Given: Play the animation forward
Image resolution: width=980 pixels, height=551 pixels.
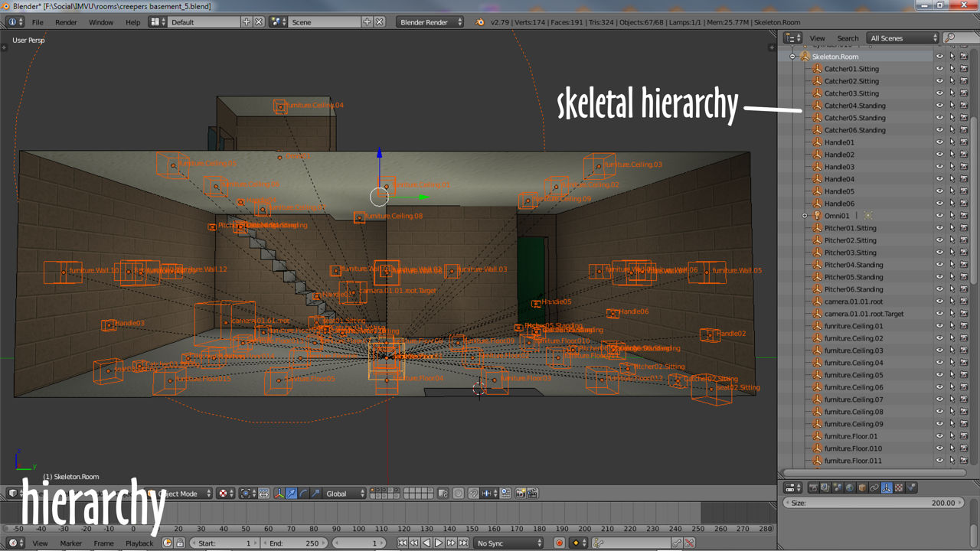Looking at the screenshot, I should [x=439, y=543].
